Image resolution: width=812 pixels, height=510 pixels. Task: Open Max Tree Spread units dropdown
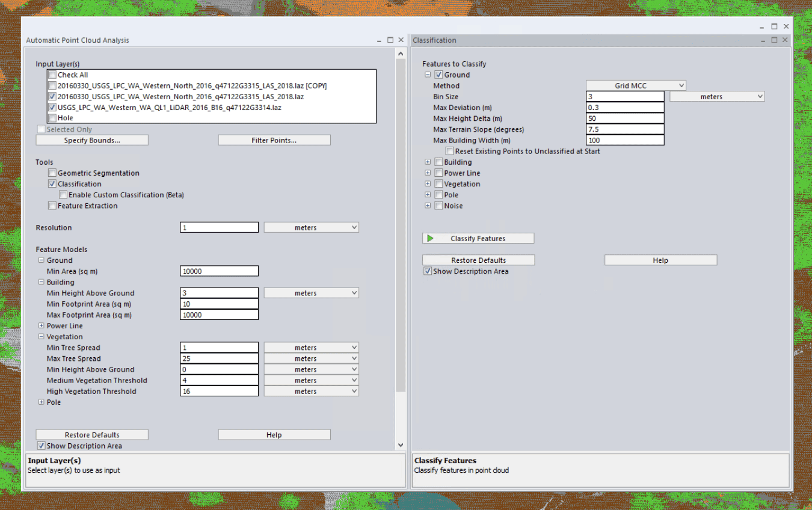click(312, 358)
